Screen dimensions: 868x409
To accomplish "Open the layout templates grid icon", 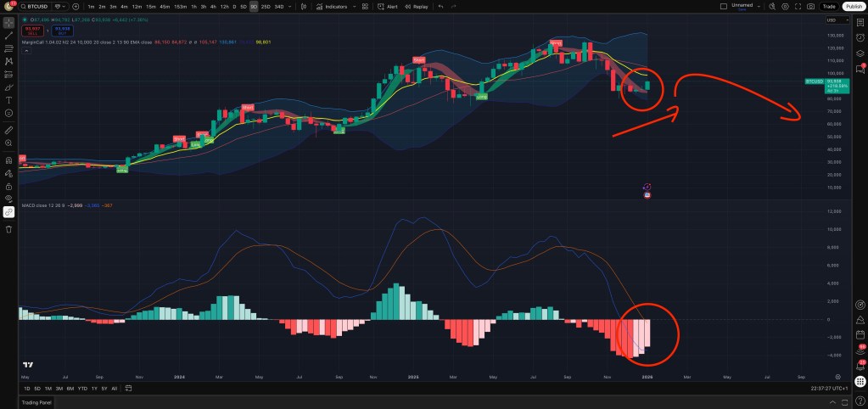I will pyautogui.click(x=363, y=6).
